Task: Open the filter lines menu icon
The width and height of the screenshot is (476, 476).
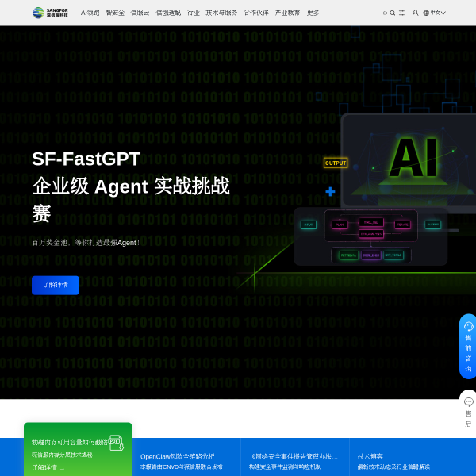Action: point(401,13)
